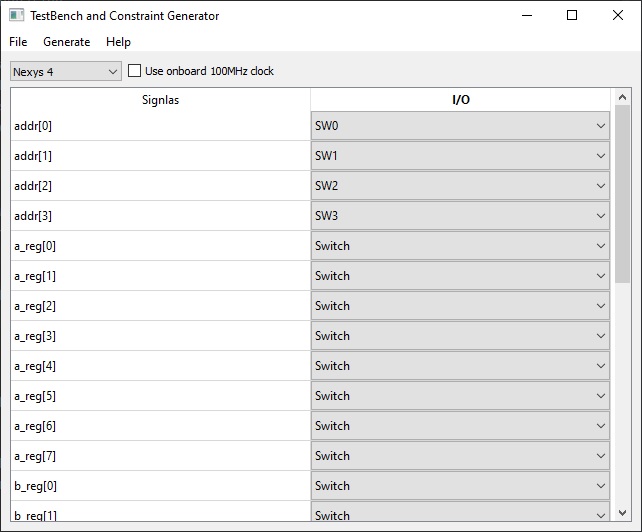Open the Help menu
642x532 pixels.
(118, 42)
